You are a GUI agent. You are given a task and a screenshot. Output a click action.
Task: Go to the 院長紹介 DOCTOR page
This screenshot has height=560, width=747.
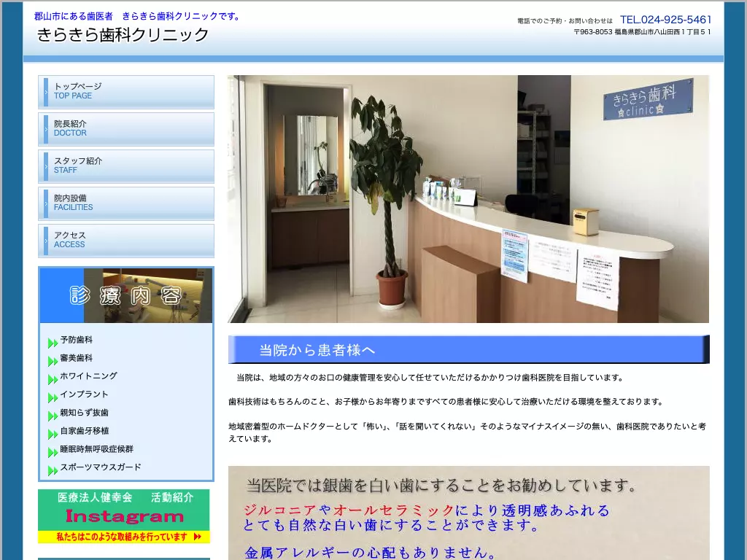click(125, 129)
